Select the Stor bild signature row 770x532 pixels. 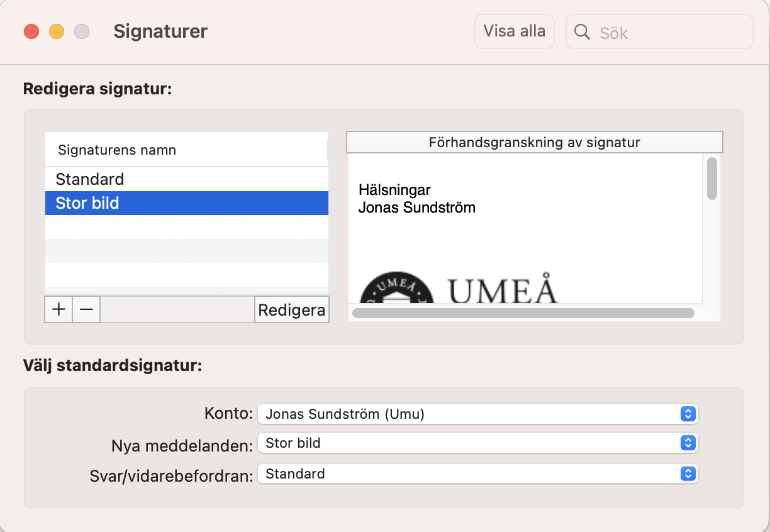tap(187, 203)
